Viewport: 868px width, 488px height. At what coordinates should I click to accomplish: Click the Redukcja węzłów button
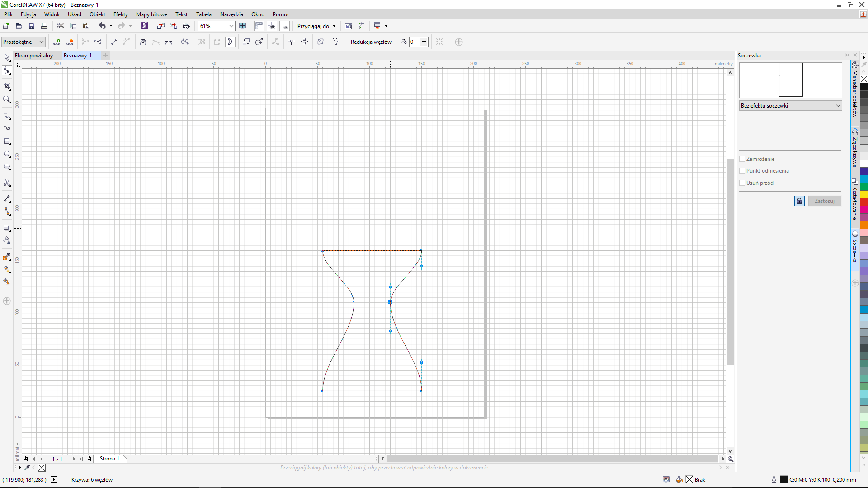click(x=371, y=42)
